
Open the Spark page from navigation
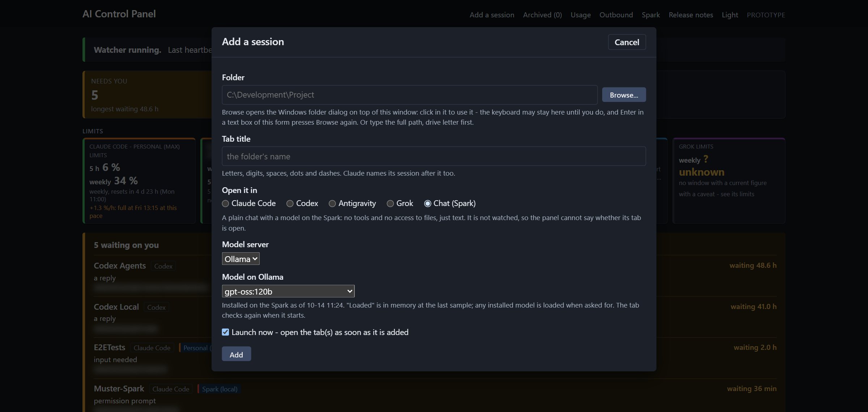[651, 15]
